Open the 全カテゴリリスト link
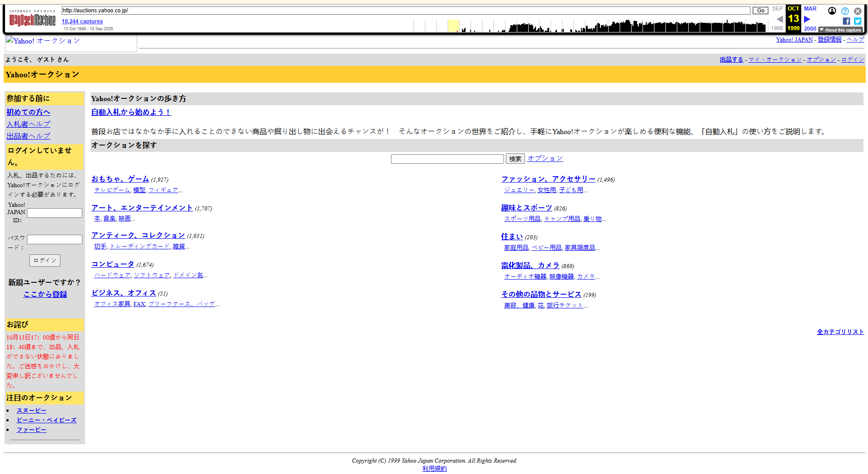The image size is (868, 474). [841, 332]
